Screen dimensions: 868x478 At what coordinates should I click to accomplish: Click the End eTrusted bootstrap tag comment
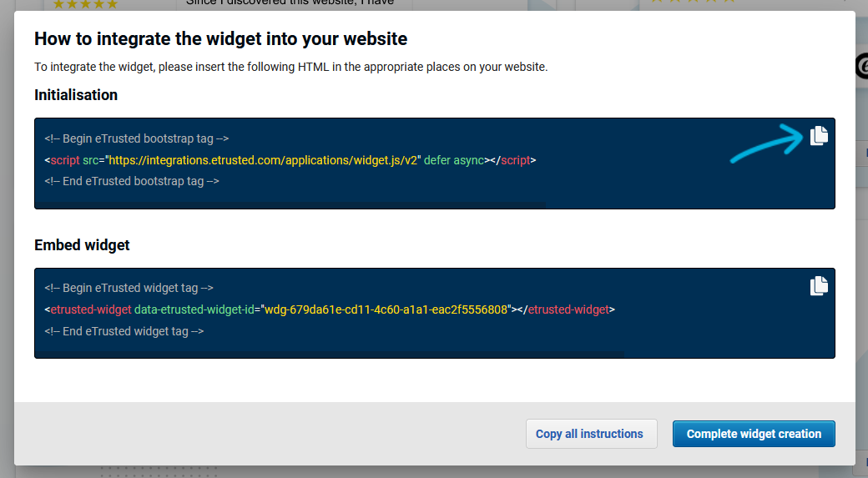[x=132, y=182]
